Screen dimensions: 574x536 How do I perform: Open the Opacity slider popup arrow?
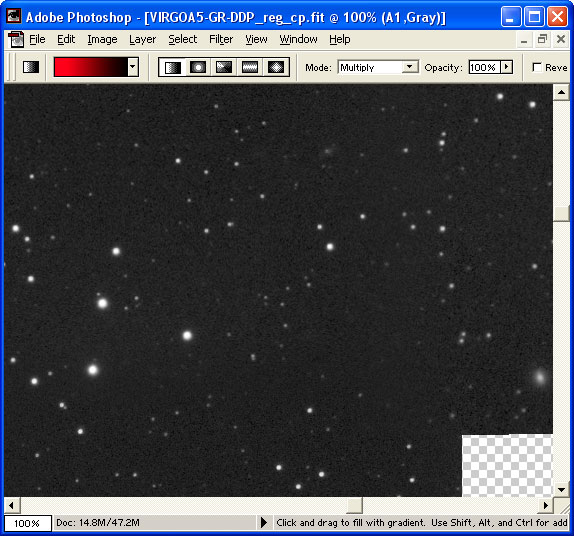pyautogui.click(x=506, y=67)
